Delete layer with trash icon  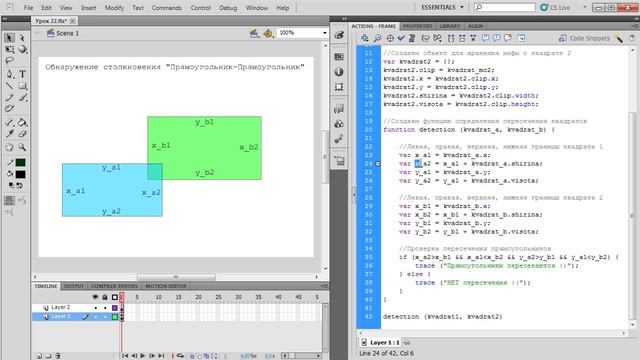58,356
